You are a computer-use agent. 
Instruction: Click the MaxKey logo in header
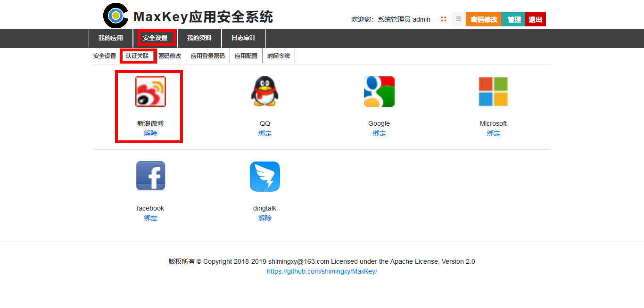116,16
